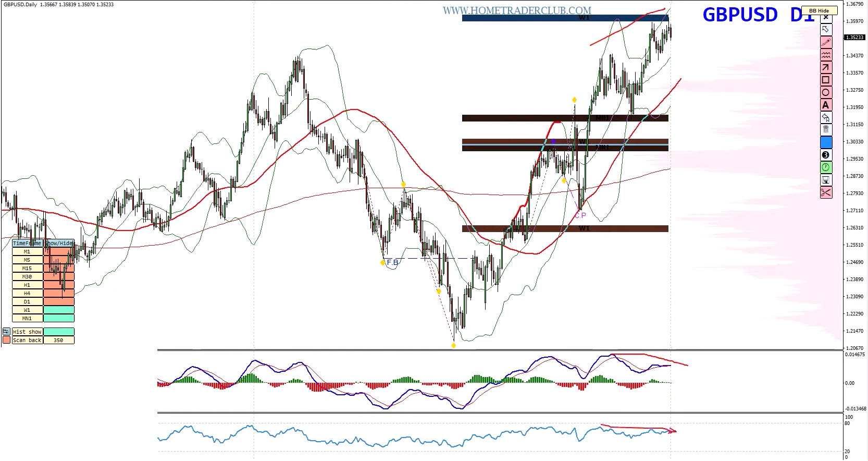Viewport: 868px width, 461px height.
Task: Click the Scan back value field 350
Action: click(58, 340)
